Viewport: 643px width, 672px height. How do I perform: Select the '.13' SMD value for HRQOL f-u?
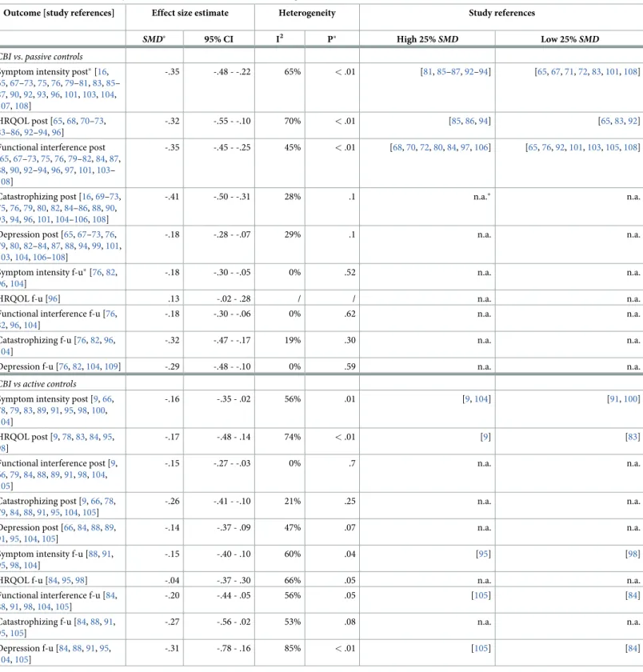click(x=174, y=298)
